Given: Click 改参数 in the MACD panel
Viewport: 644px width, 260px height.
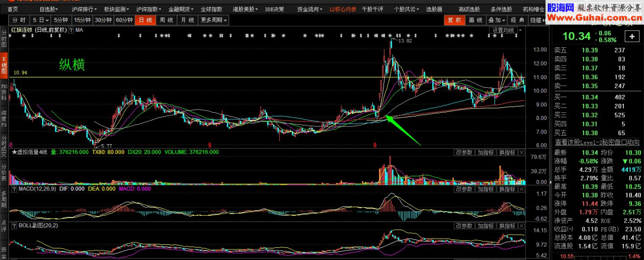Looking at the screenshot, I should [x=464, y=189].
